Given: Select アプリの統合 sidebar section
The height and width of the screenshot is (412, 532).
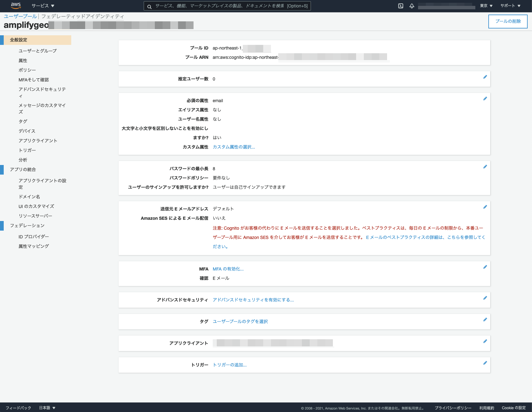Looking at the screenshot, I should pyautogui.click(x=23, y=170).
